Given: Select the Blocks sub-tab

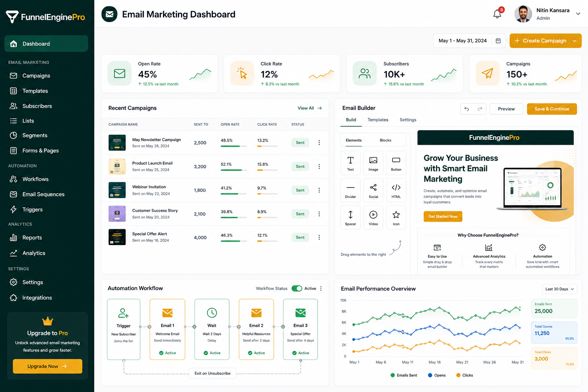Looking at the screenshot, I should 385,140.
